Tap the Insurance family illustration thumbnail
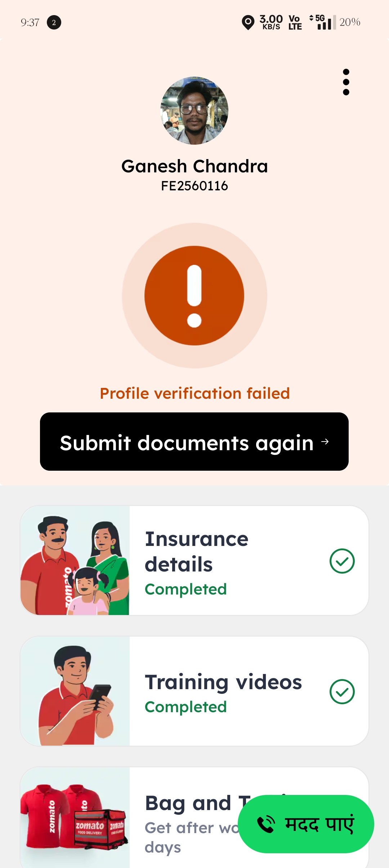Image resolution: width=389 pixels, height=868 pixels. 75,561
